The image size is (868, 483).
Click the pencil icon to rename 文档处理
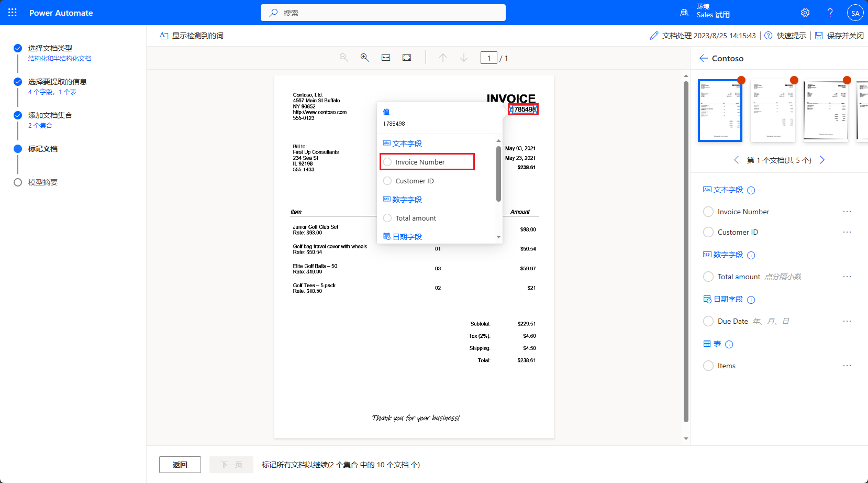(x=654, y=35)
